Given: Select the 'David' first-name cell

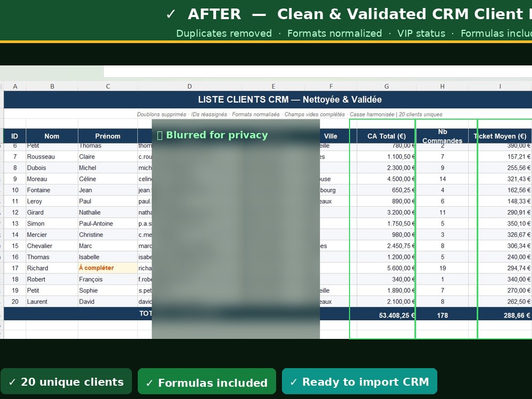Looking at the screenshot, I should 108,302.
